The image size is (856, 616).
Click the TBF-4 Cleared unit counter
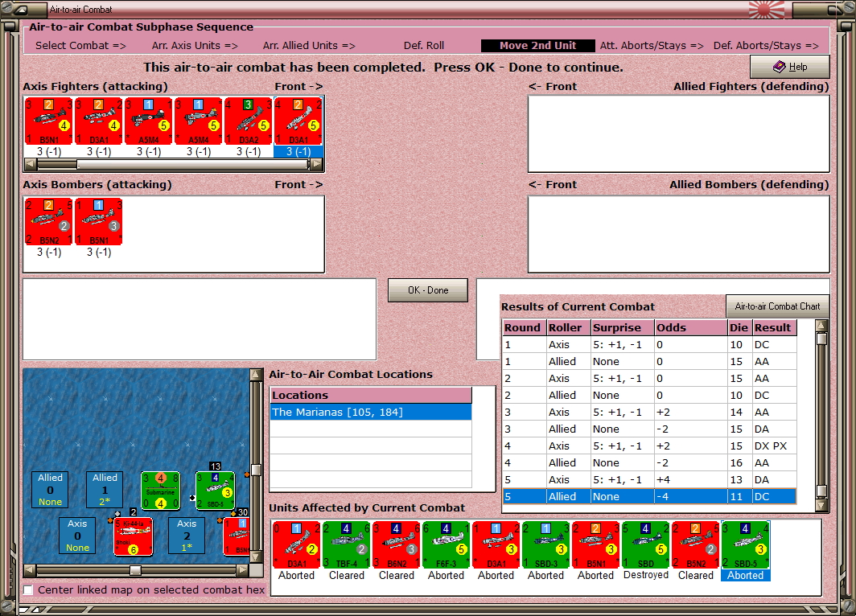346,544
